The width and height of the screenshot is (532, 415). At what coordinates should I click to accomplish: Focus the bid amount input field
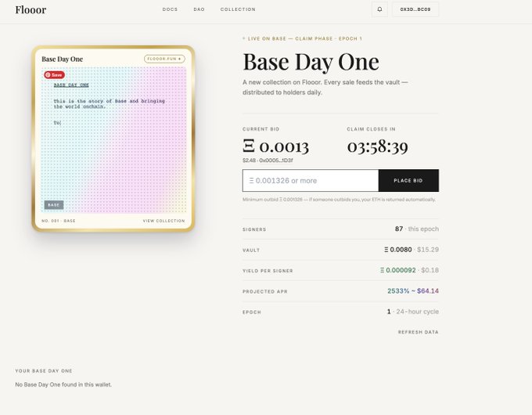(311, 181)
